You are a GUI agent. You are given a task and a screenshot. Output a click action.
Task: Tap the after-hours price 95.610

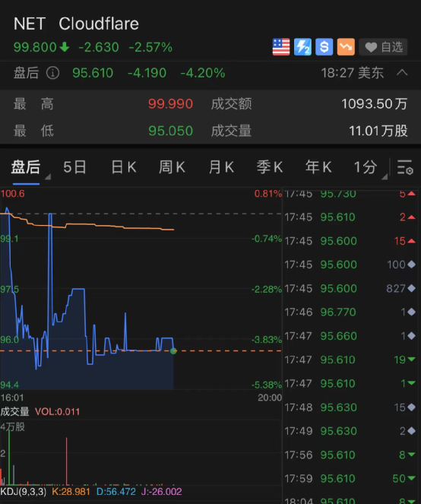(93, 73)
